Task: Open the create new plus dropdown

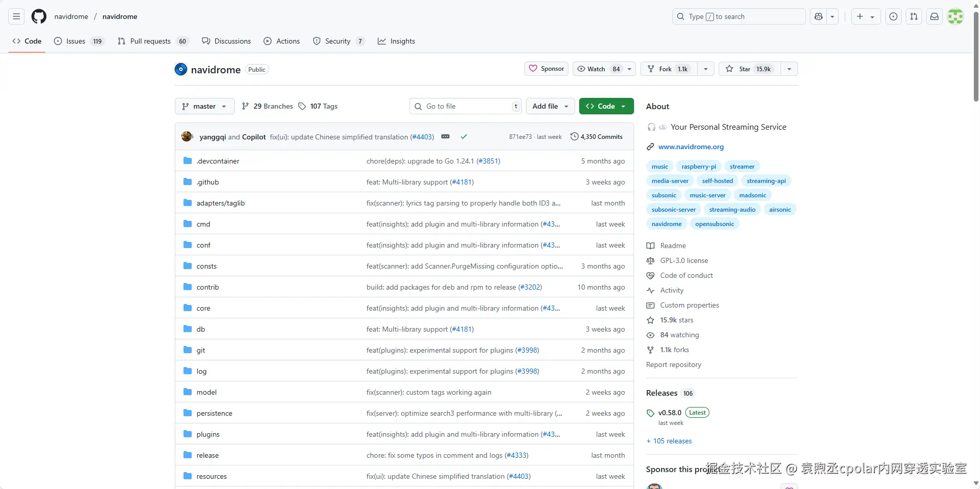Action: coord(866,16)
